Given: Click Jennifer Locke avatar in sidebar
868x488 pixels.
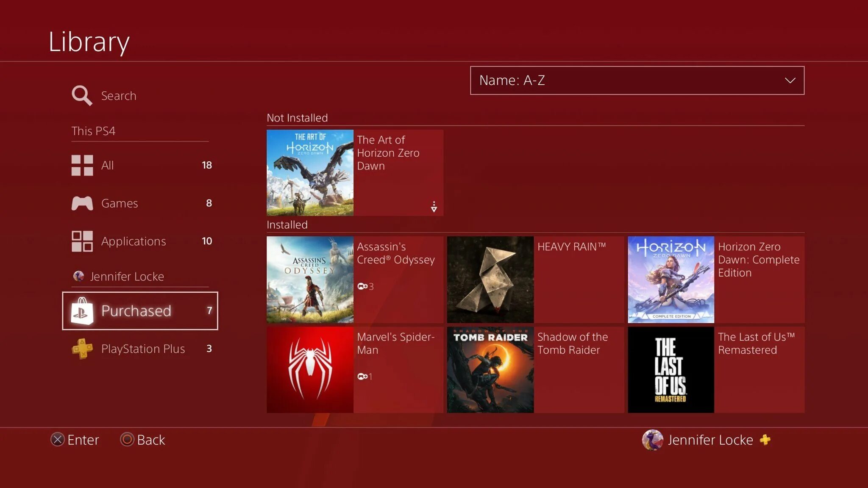Looking at the screenshot, I should (78, 276).
